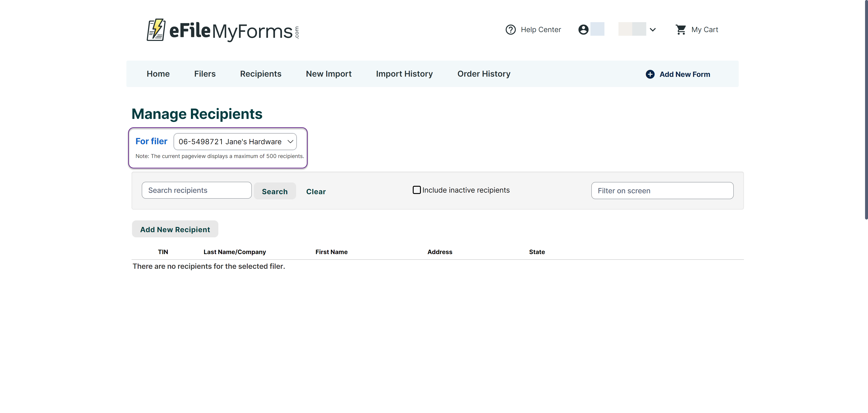This screenshot has height=413, width=868.
Task: Open My Cart shopping cart icon
Action: (681, 30)
